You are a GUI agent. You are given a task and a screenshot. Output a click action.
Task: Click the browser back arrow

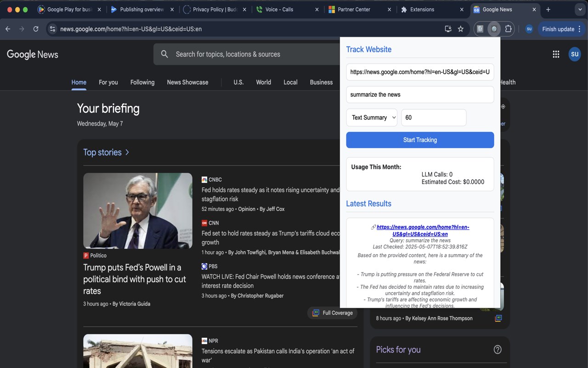8,29
